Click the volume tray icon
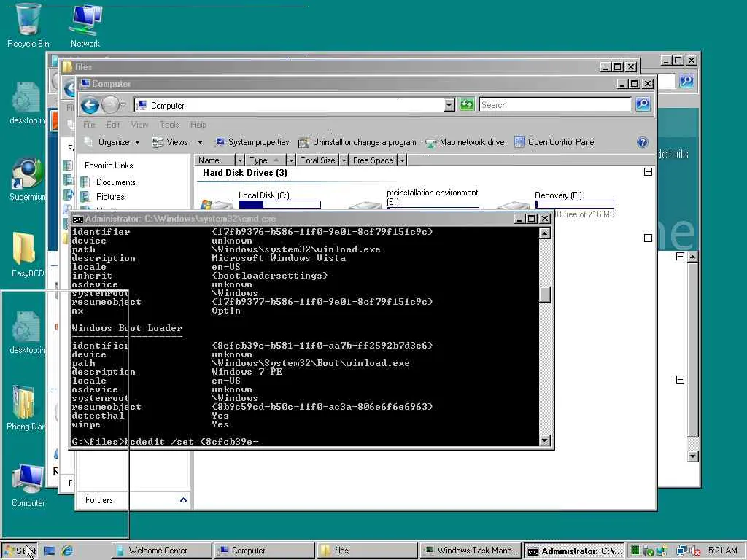747x560 pixels. pos(694,551)
